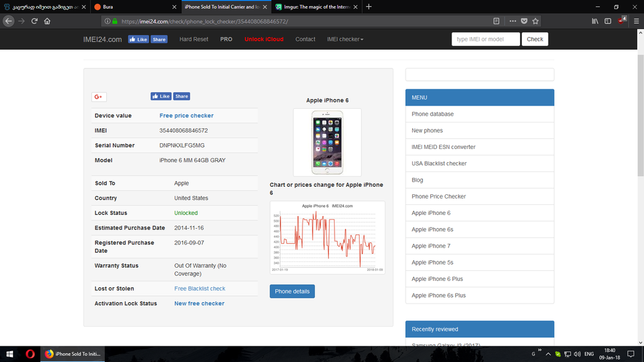Switch to the first Georgian-titled tab

[x=45, y=7]
